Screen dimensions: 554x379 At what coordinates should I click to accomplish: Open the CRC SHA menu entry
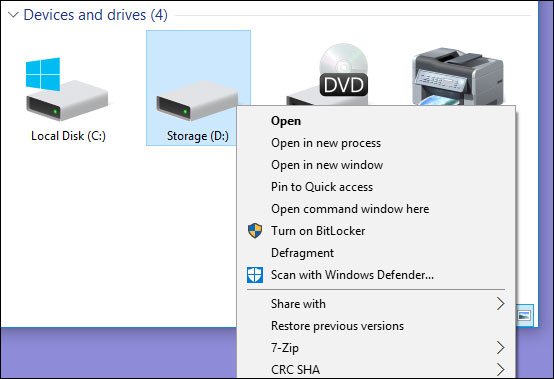[376, 369]
